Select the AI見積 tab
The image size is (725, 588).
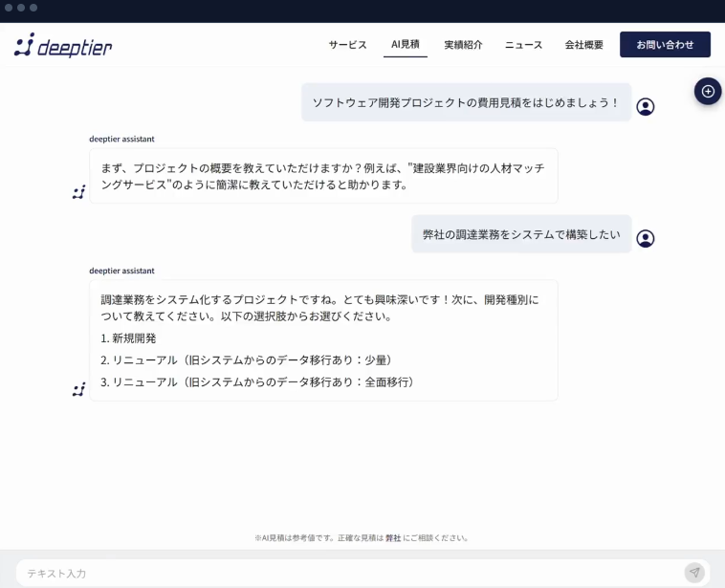coord(405,44)
